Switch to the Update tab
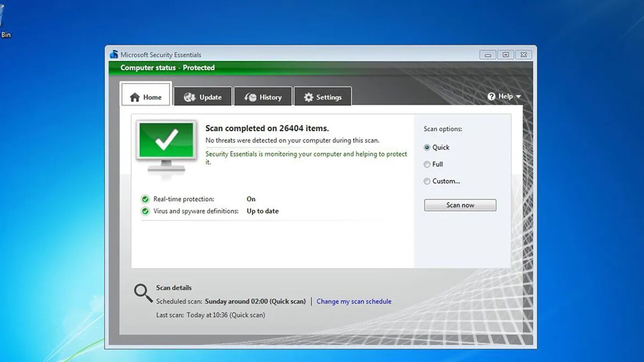This screenshot has width=644, height=362. pos(203,97)
